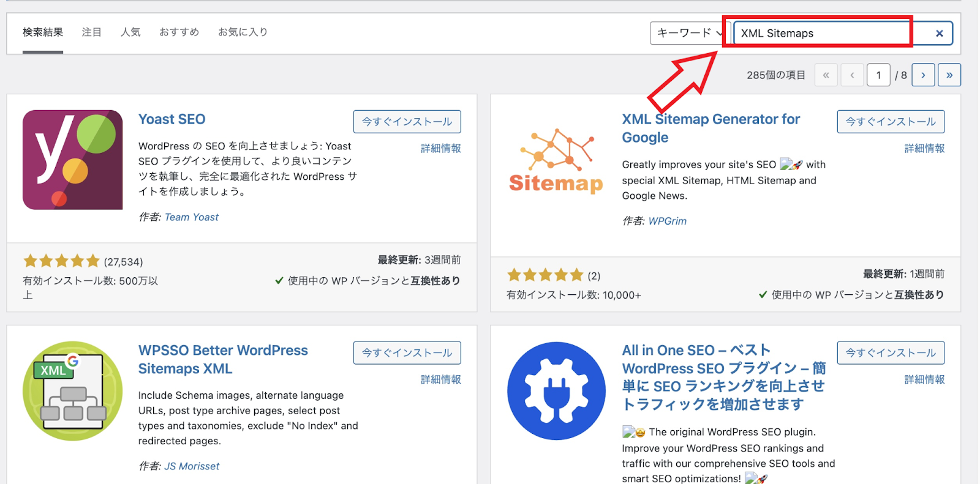This screenshot has height=484, width=980.
Task: Switch to the おすすめ tab
Action: click(179, 32)
